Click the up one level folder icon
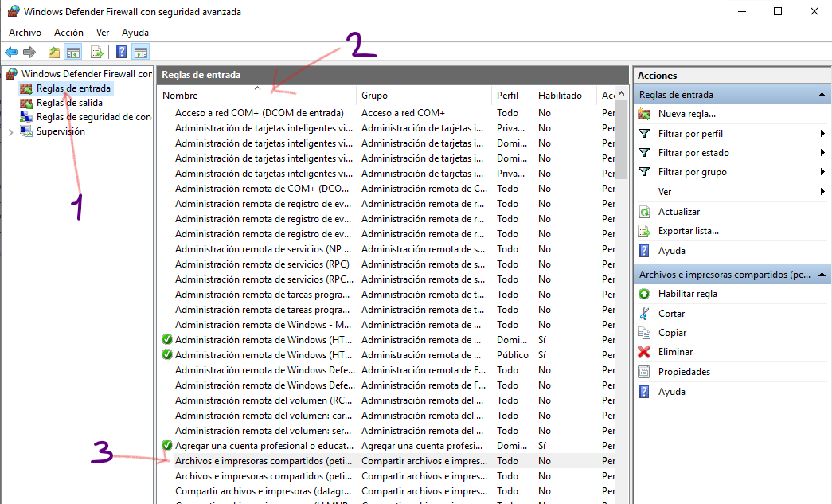 [x=53, y=53]
